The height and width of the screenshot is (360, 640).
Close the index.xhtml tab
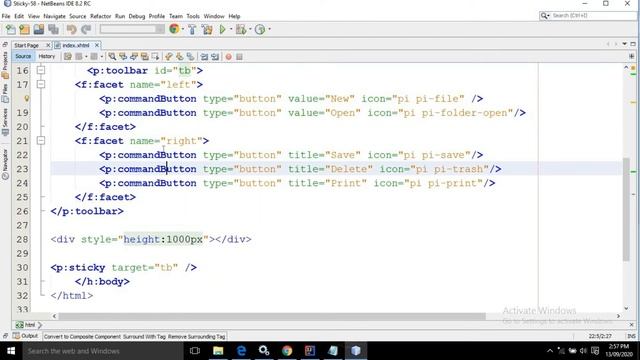[97, 45]
